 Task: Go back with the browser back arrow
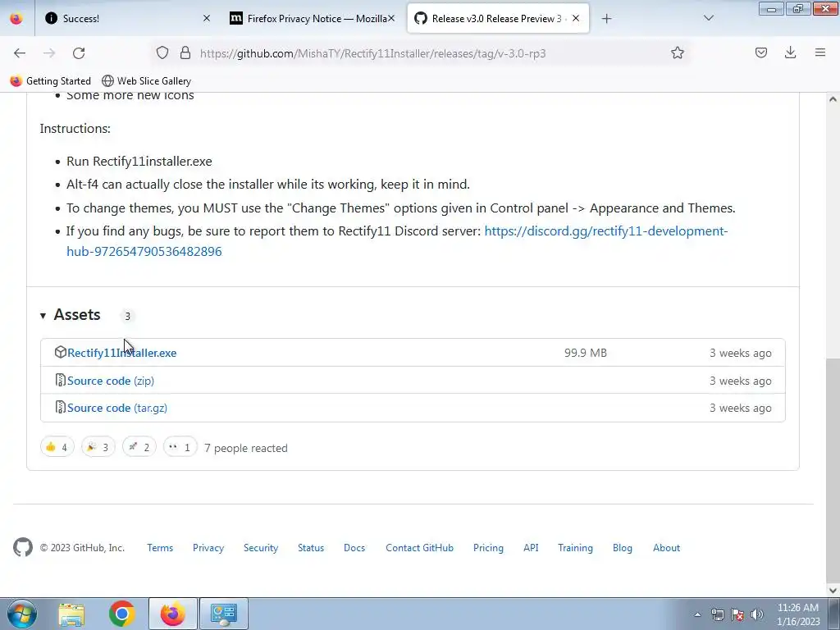click(20, 53)
